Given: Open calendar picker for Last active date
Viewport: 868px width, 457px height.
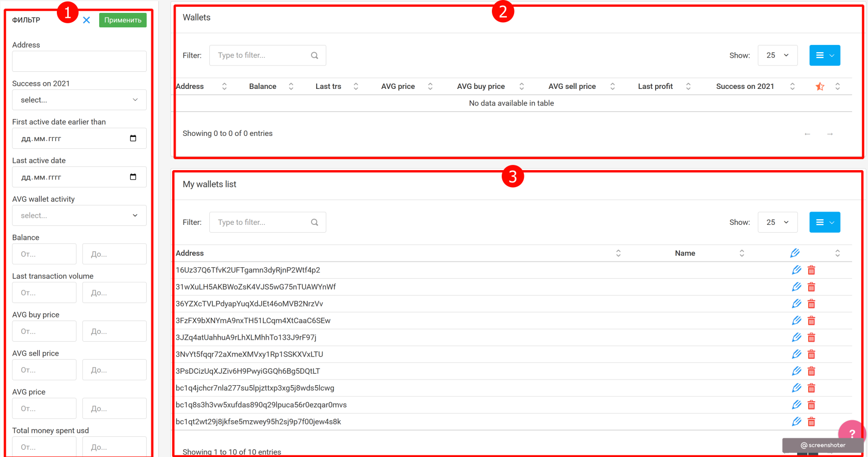Looking at the screenshot, I should pyautogui.click(x=133, y=177).
